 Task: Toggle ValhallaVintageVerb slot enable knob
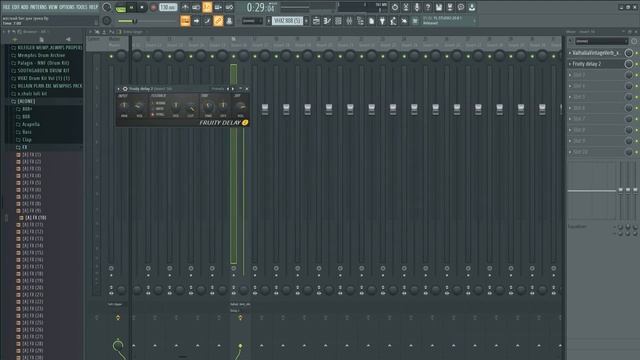pos(629,53)
